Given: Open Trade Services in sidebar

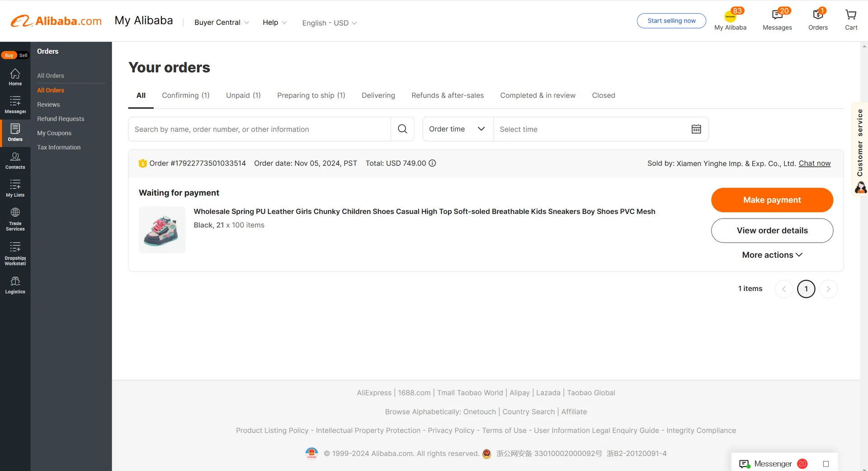Looking at the screenshot, I should [x=15, y=219].
